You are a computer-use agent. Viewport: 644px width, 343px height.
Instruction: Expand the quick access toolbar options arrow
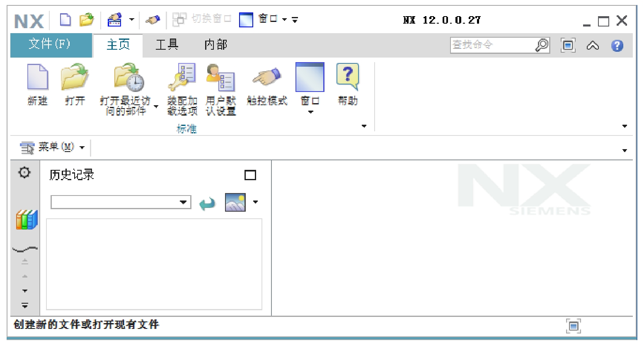pyautogui.click(x=295, y=19)
